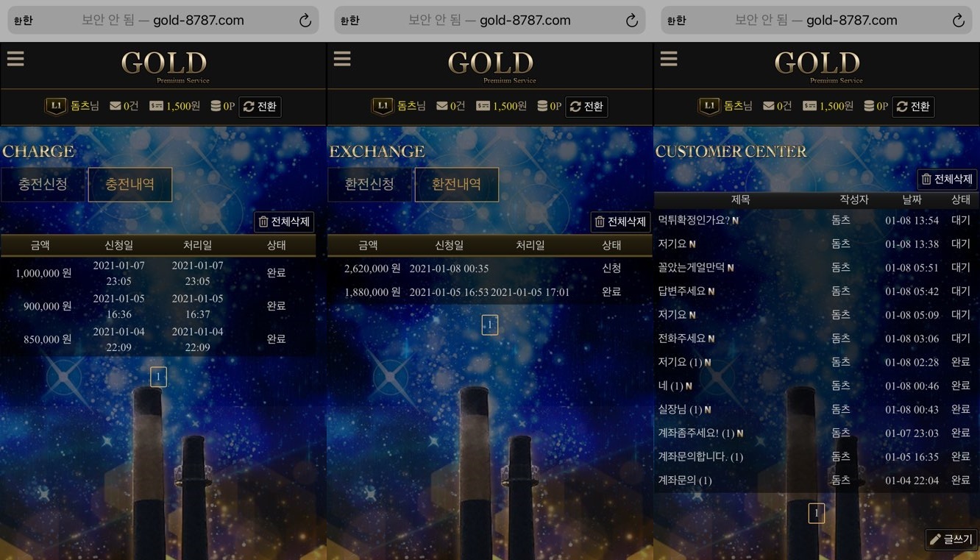
Task: Switch to 환전신청 tab
Action: (370, 184)
